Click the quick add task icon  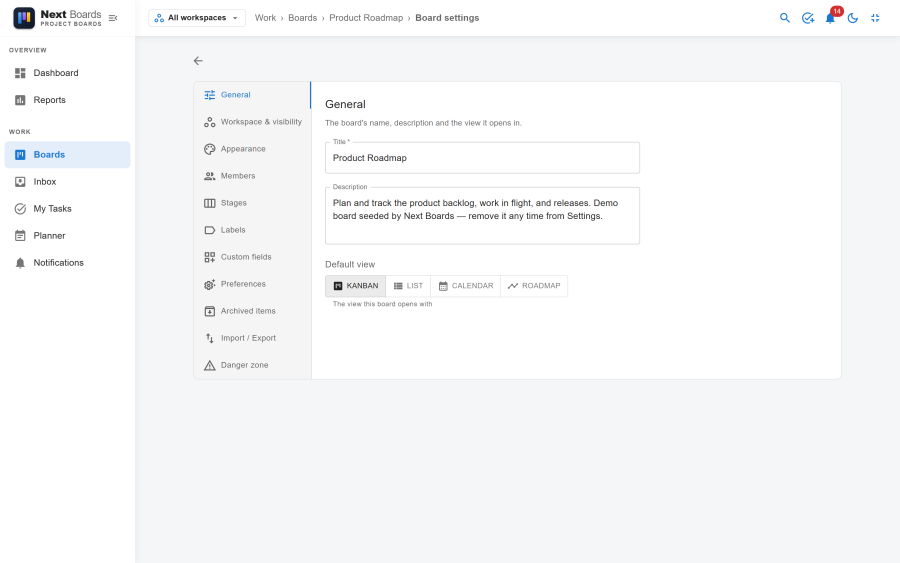pos(808,18)
